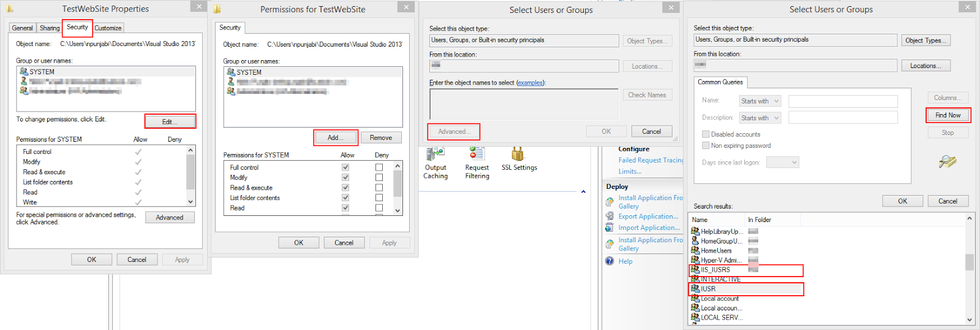The width and height of the screenshot is (980, 330).
Task: Enable the Disabled accounts checkbox
Action: (x=706, y=134)
